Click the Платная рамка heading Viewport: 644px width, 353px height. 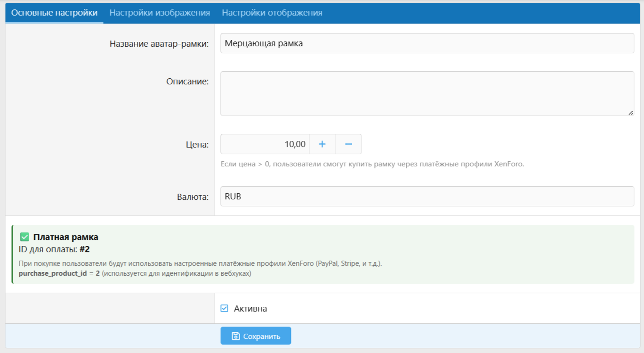pos(65,237)
